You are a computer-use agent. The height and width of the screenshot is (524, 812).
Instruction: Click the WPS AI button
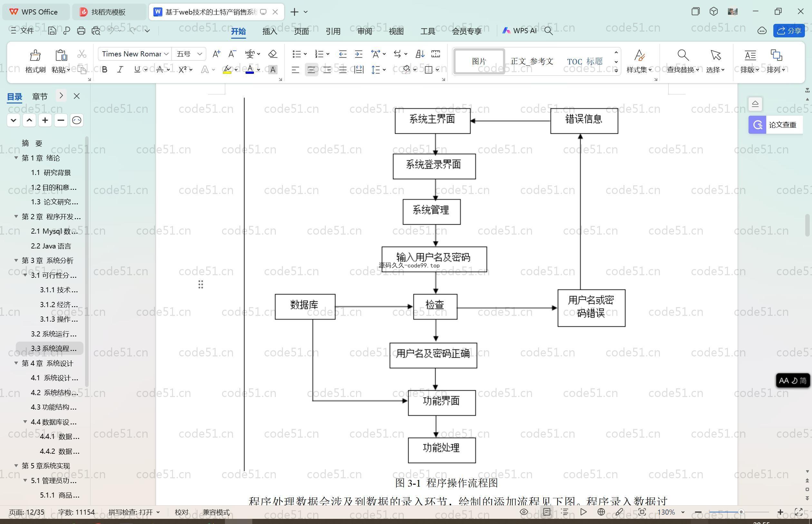(519, 31)
